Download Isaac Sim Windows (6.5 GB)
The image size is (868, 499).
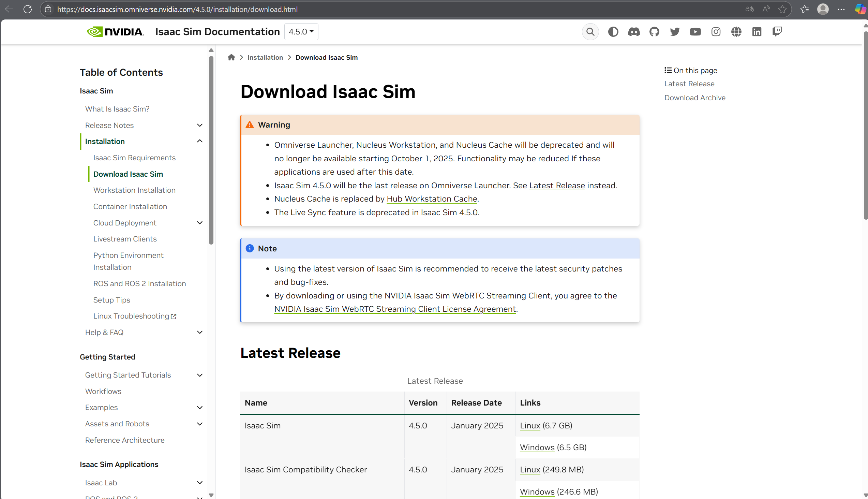point(537,447)
